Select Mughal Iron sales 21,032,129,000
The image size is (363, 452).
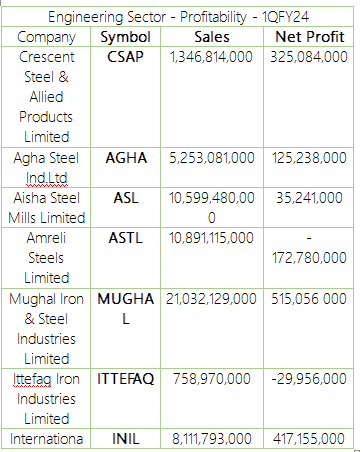[x=211, y=299]
